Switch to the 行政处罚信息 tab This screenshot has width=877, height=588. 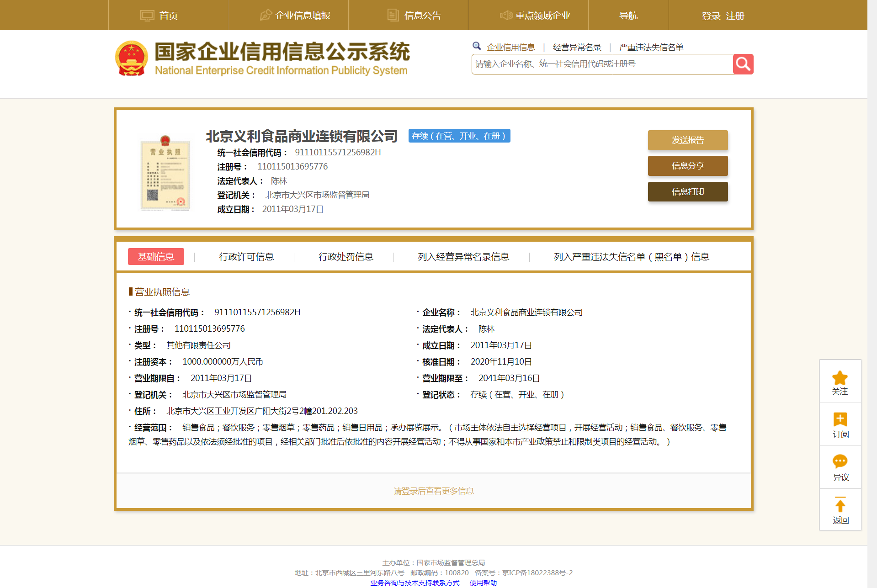[346, 257]
